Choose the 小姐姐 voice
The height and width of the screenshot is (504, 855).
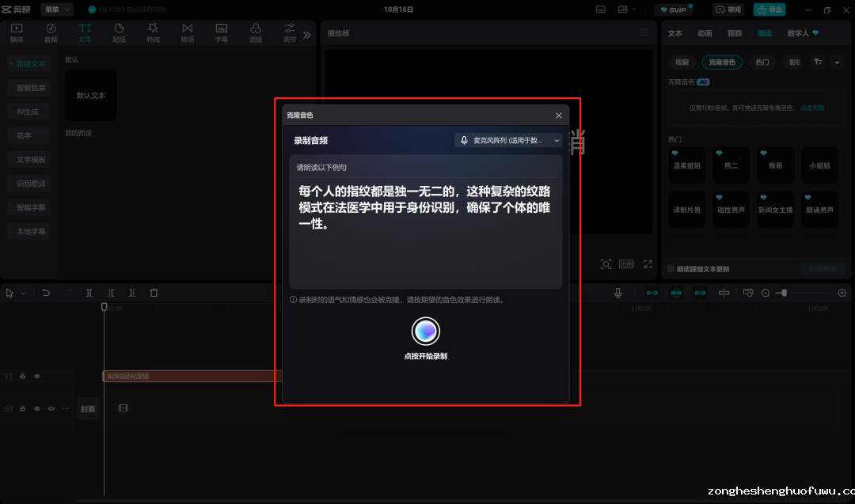point(819,165)
